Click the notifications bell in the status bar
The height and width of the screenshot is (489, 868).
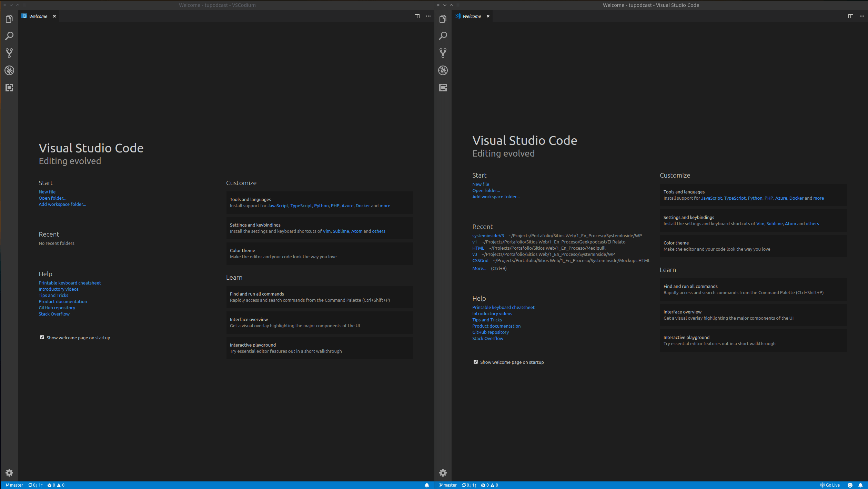(x=427, y=485)
